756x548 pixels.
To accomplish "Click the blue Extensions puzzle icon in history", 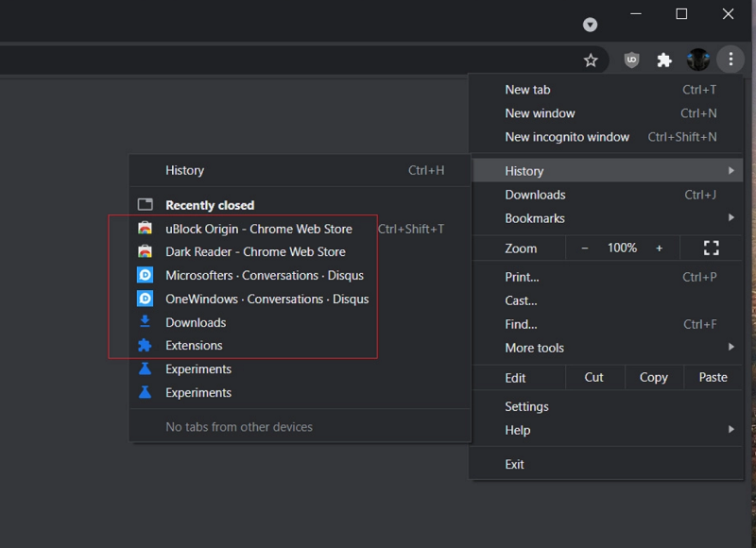I will 146,345.
